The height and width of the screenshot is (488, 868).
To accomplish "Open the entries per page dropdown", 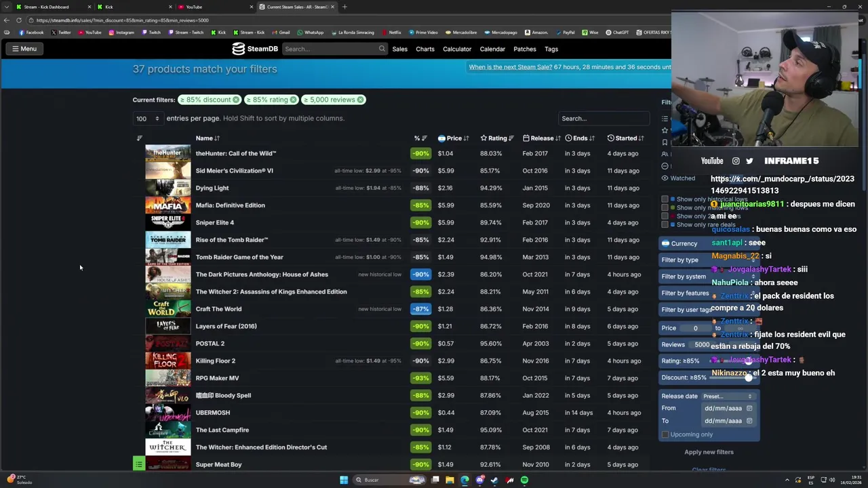I will pyautogui.click(x=147, y=119).
